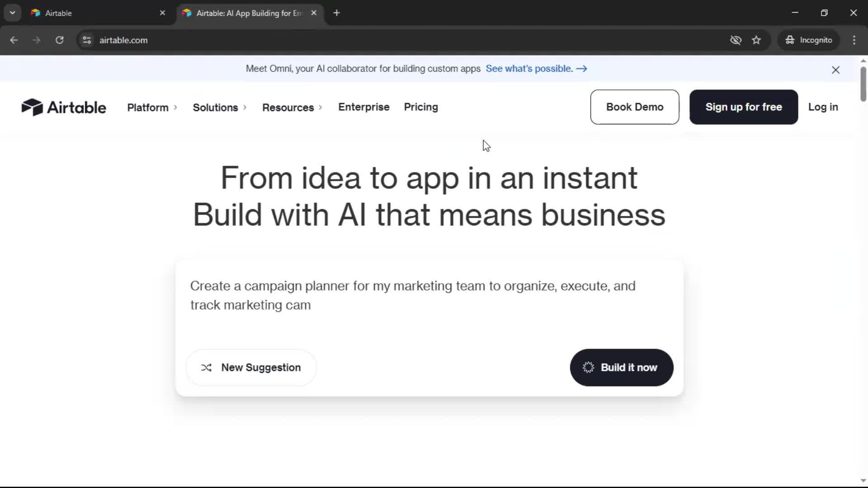This screenshot has width=868, height=488.
Task: Expand the Solutions menu
Action: (220, 108)
